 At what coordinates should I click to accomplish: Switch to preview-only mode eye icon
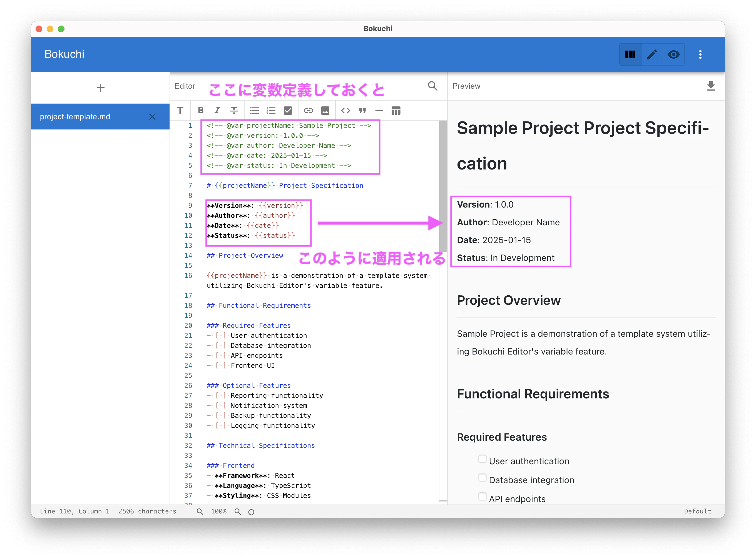[x=673, y=54]
